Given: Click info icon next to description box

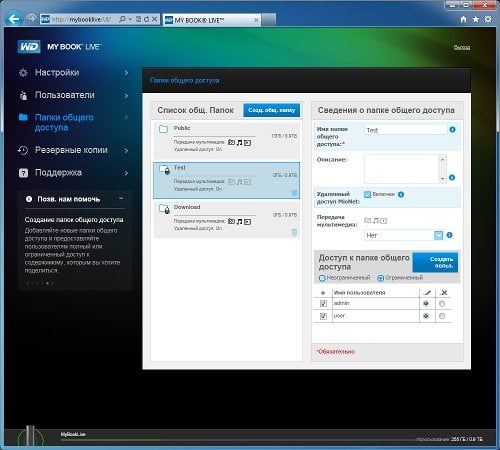Looking at the screenshot, I should point(452,177).
